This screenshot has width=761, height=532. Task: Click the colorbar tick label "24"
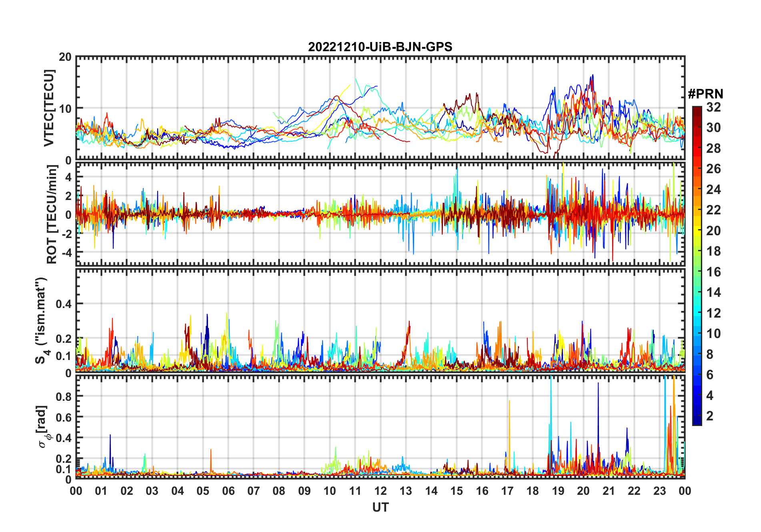(x=713, y=190)
